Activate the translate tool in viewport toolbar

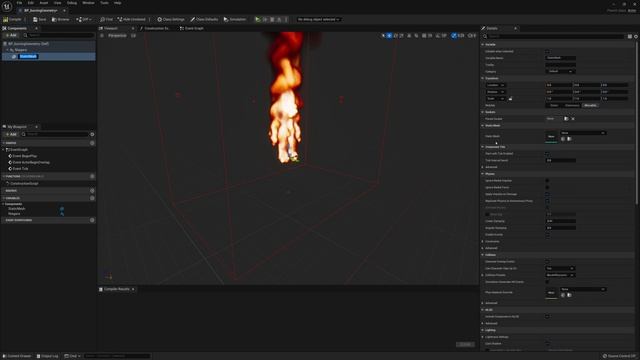(389, 36)
